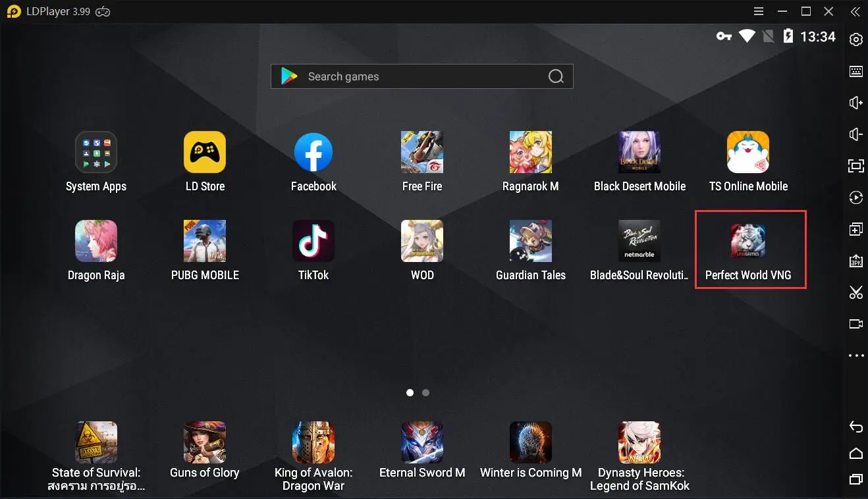Open Blade&Soul Revolution

tap(639, 241)
